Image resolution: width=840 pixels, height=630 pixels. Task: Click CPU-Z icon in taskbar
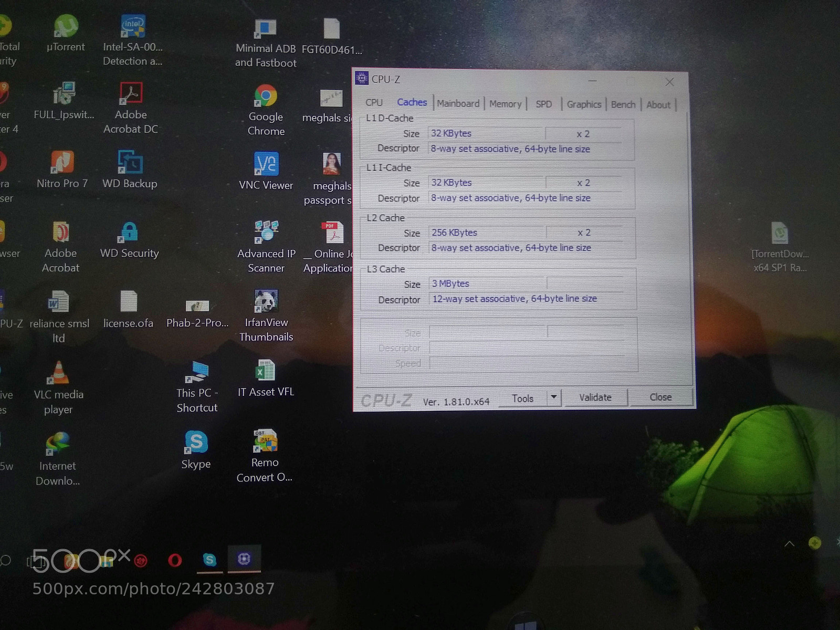coord(244,559)
